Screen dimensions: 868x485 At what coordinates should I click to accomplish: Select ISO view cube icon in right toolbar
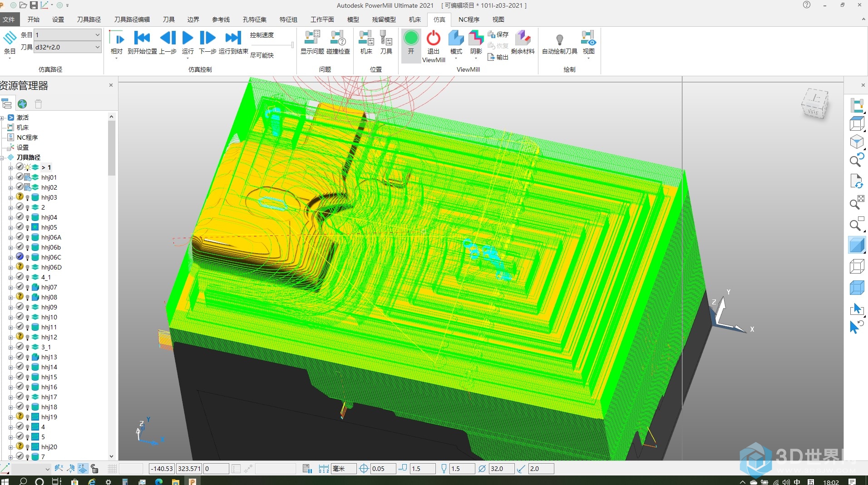click(x=856, y=142)
